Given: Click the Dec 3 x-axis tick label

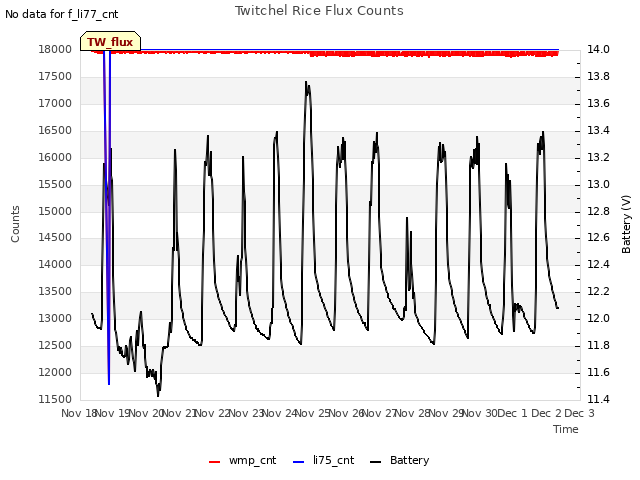Looking at the screenshot, I should (x=579, y=413).
